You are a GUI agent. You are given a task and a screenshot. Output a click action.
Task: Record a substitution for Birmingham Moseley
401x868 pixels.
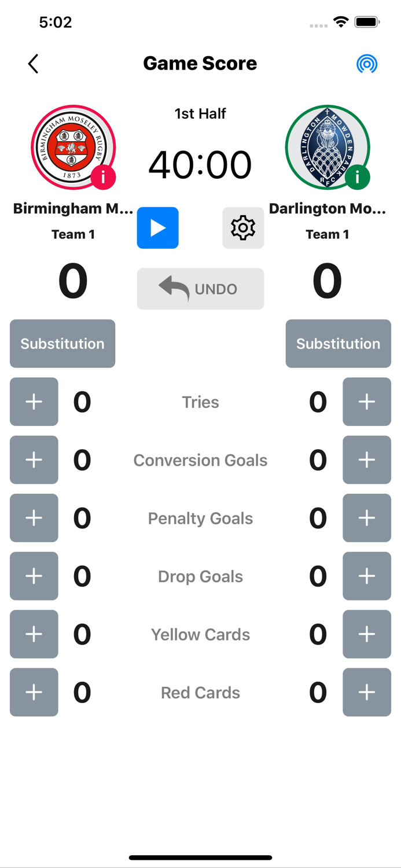point(62,344)
